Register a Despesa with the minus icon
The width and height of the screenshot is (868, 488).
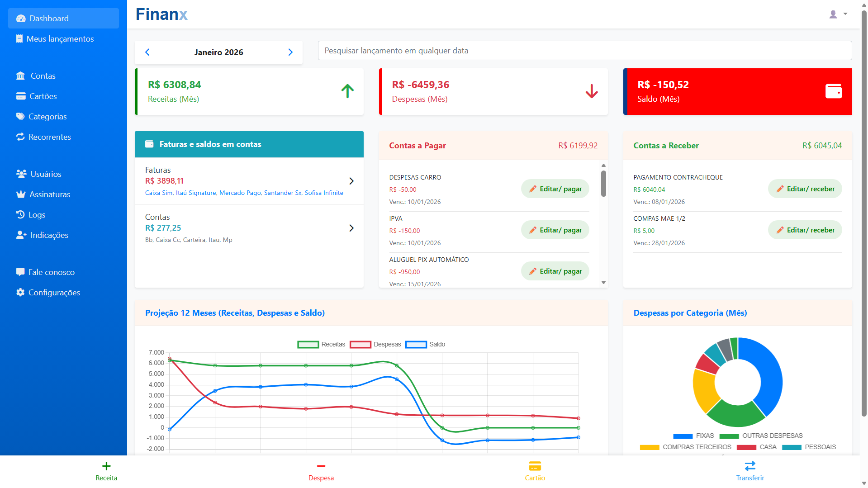pyautogui.click(x=321, y=466)
